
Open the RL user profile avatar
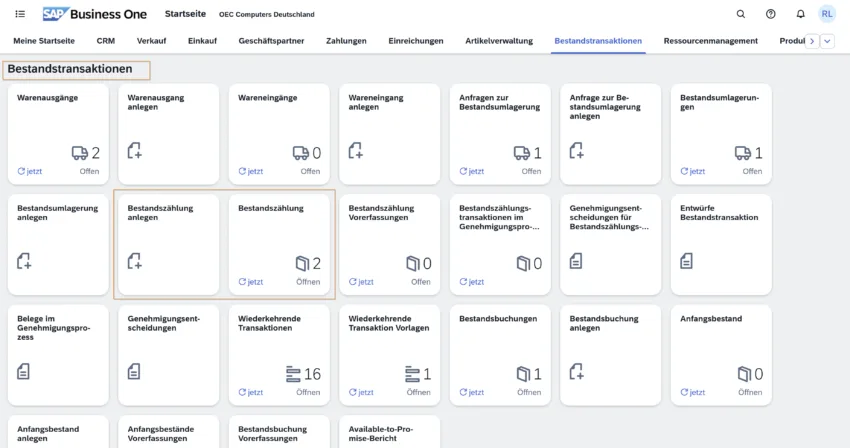pos(827,14)
